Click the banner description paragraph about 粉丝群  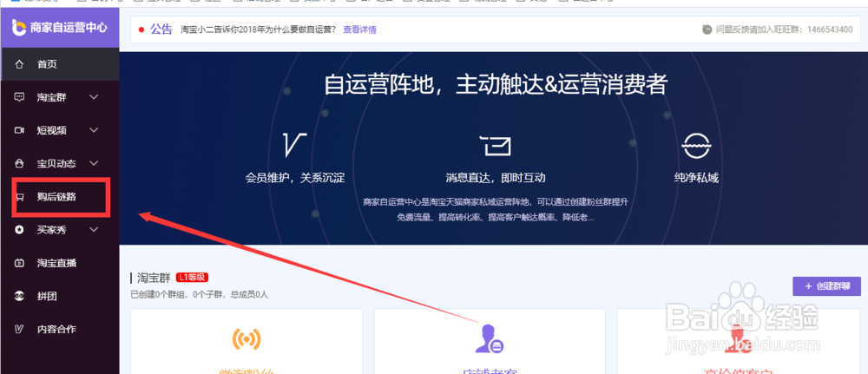click(496, 210)
